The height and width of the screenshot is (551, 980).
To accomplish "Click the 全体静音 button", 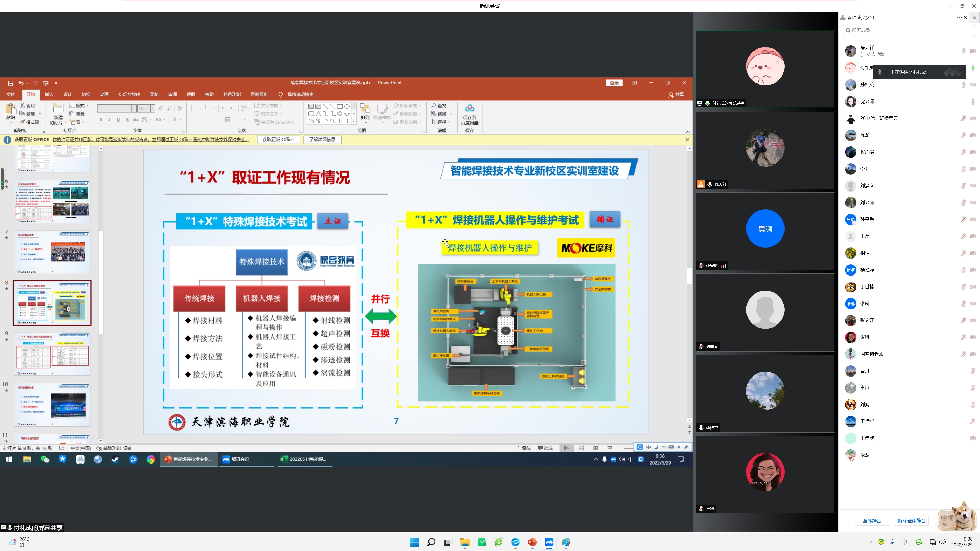I will tap(872, 521).
